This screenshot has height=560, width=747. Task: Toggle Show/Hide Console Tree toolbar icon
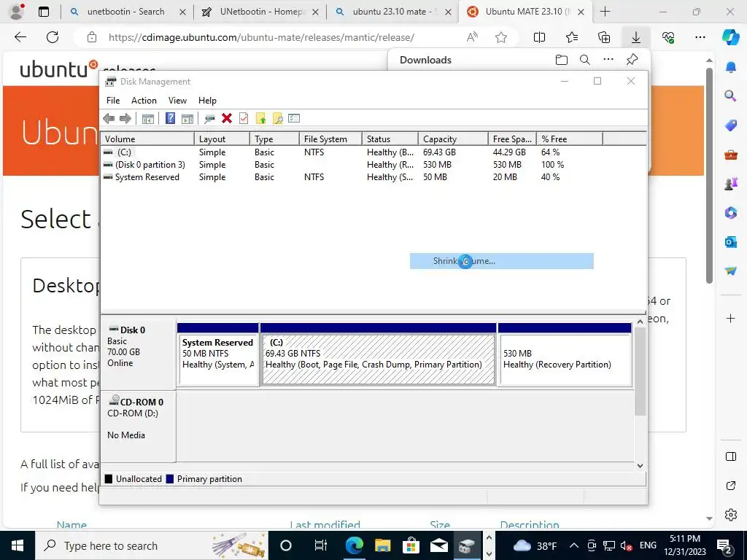(x=148, y=119)
